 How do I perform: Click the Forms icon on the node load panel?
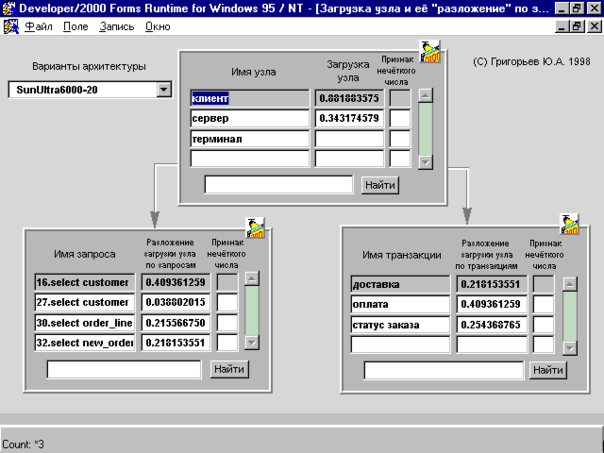click(430, 51)
